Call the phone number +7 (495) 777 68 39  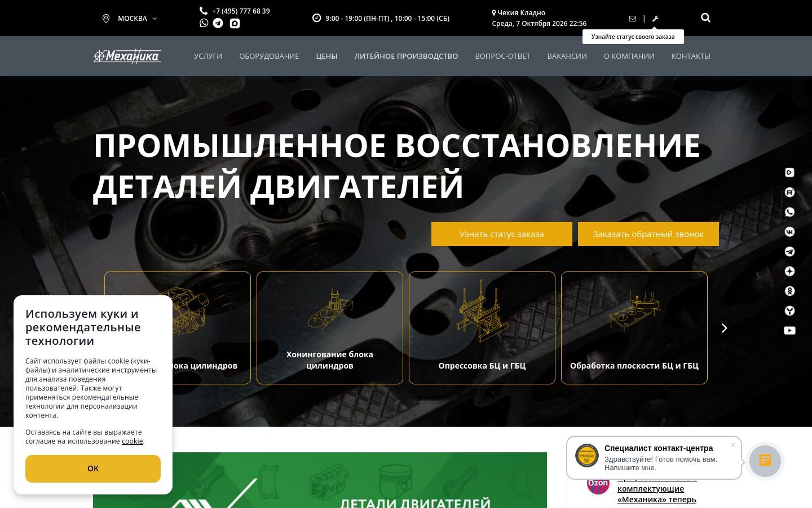[241, 11]
